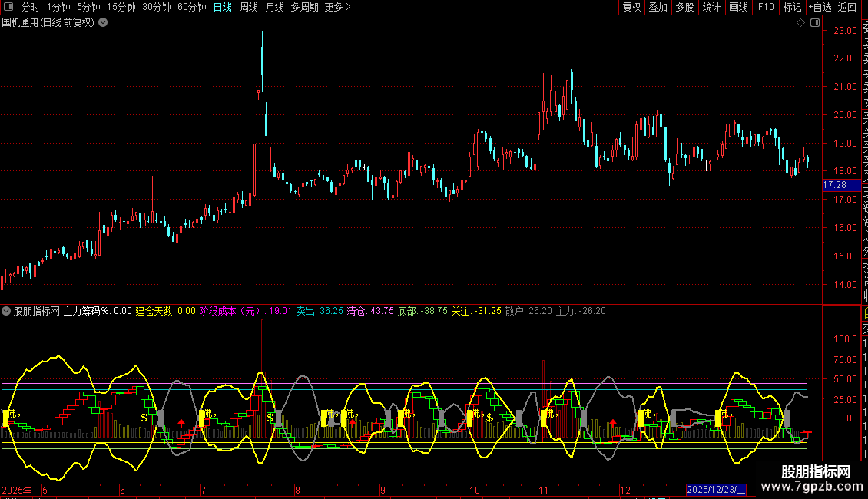Select the 60分钟 chart period
This screenshot has height=499, width=868.
191,7
